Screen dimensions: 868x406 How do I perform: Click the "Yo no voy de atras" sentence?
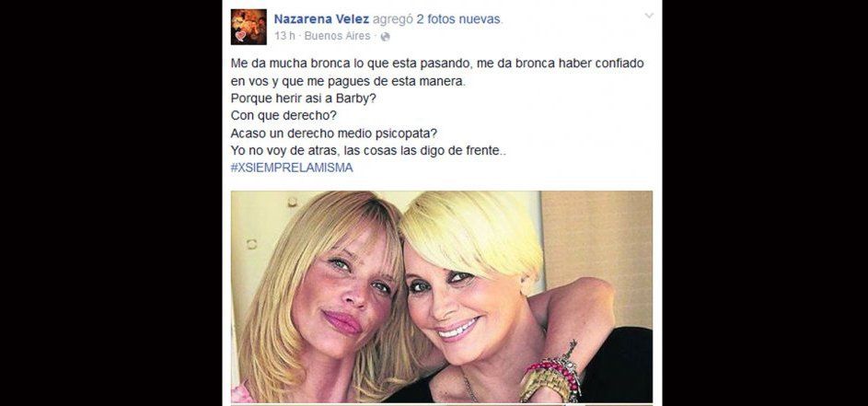(368, 150)
